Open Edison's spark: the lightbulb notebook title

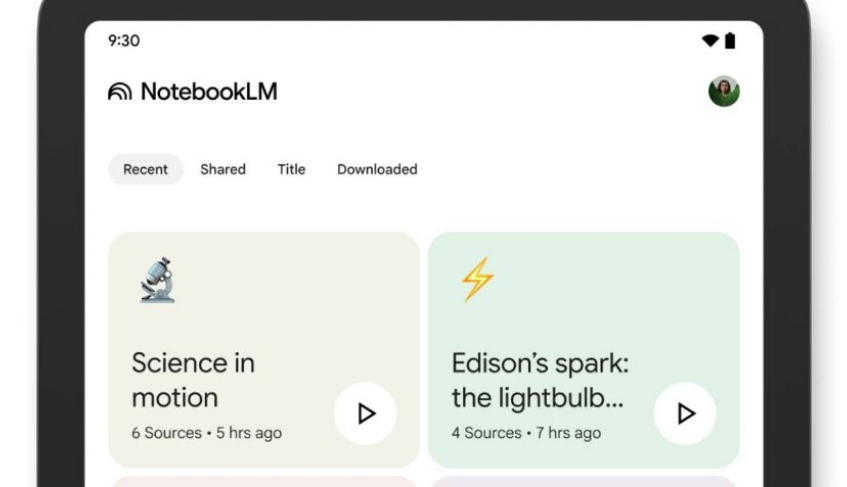pyautogui.click(x=540, y=380)
